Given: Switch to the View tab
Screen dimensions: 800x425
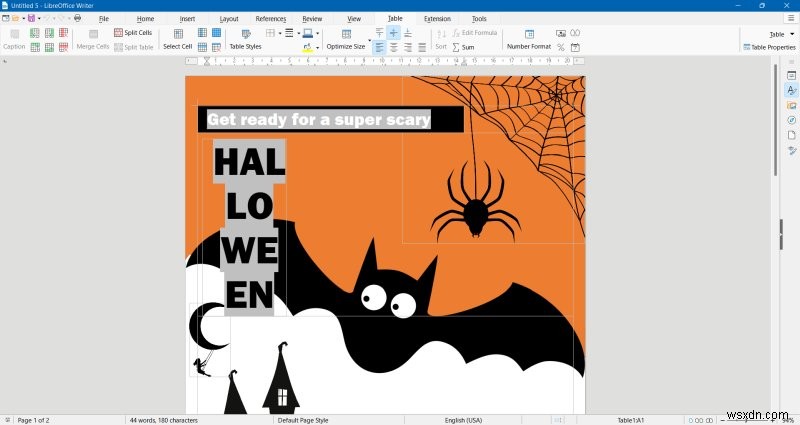Looking at the screenshot, I should click(354, 19).
